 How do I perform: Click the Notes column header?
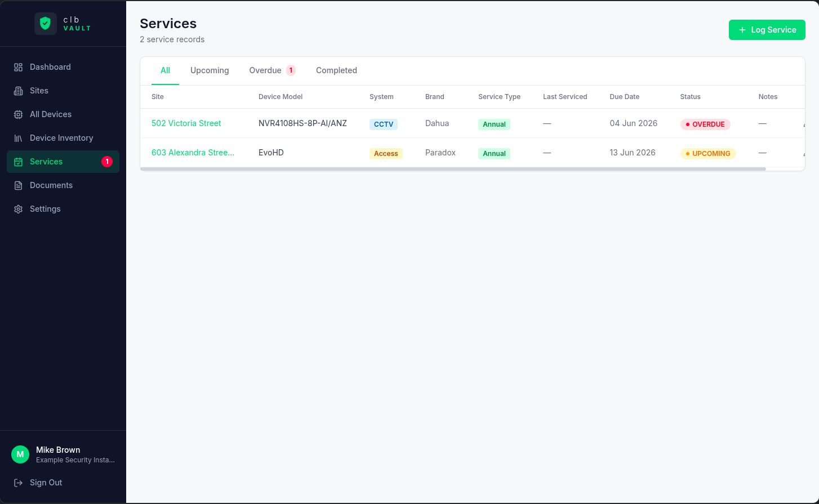[x=768, y=97]
